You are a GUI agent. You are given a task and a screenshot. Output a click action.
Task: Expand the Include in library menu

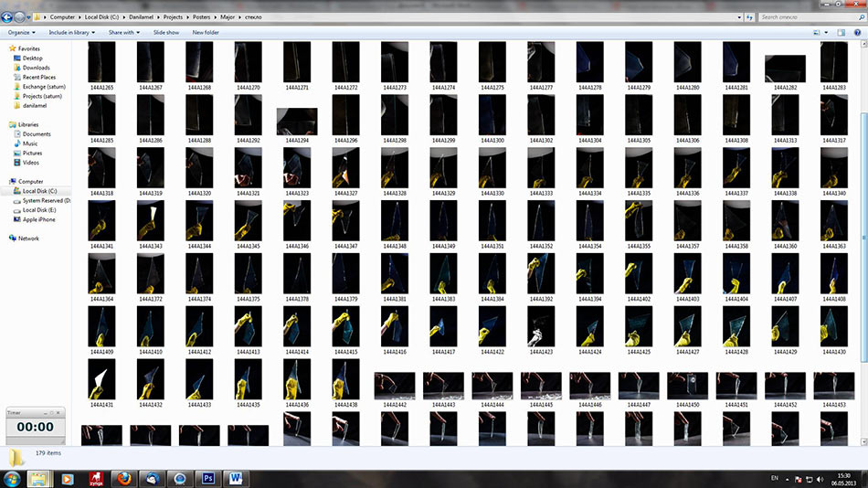pos(72,32)
